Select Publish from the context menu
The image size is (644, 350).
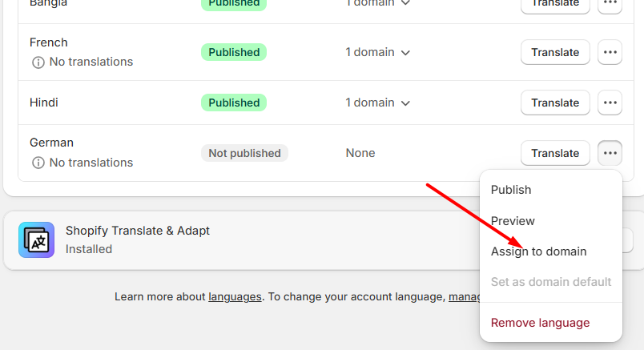tap(511, 190)
